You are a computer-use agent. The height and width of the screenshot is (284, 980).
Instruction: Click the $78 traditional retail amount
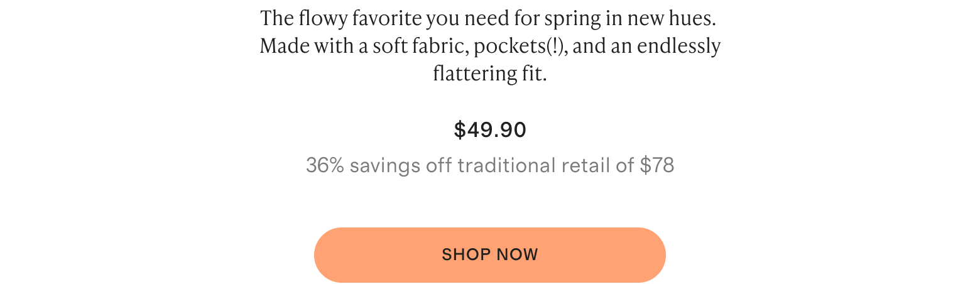[657, 165]
